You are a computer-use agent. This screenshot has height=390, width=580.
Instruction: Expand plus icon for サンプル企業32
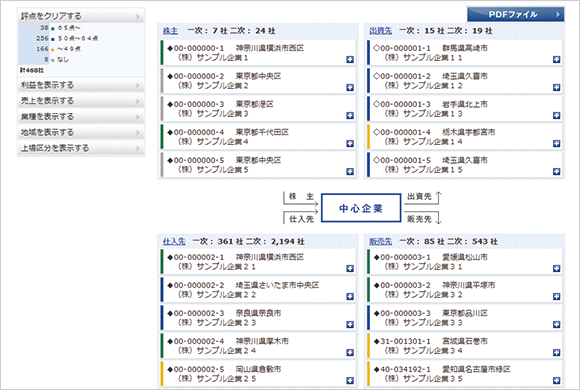click(x=556, y=296)
